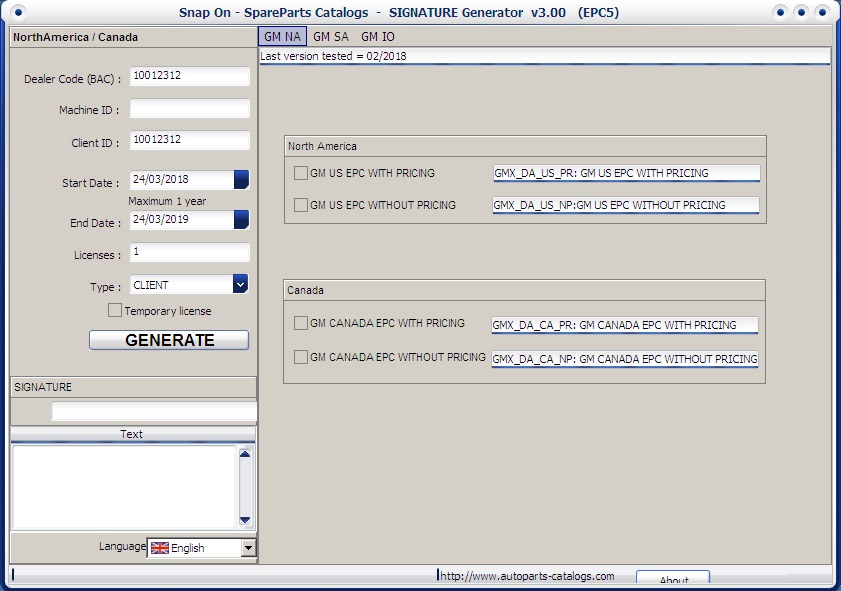Click the GMX_DA_CA_PR code field
Viewport: 841px width, 591px height.
625,325
